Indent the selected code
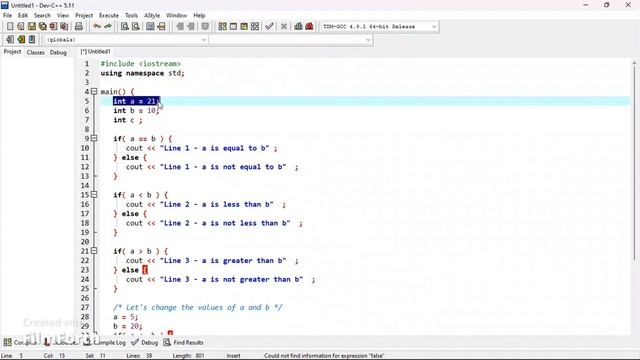Image resolution: width=640 pixels, height=360 pixels. pyautogui.click(x=180, y=27)
